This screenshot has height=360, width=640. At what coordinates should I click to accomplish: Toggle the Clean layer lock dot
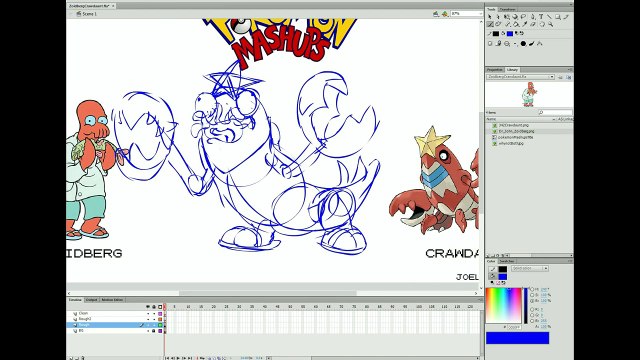154,313
